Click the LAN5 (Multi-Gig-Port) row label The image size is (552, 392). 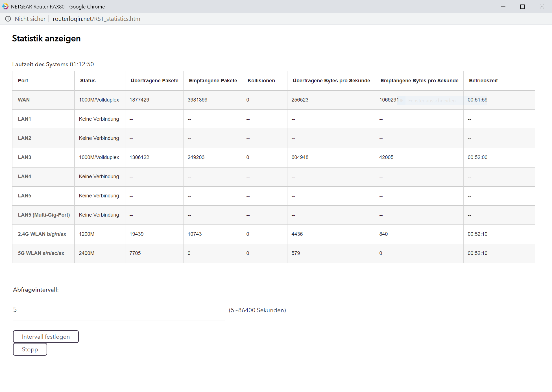coord(44,215)
